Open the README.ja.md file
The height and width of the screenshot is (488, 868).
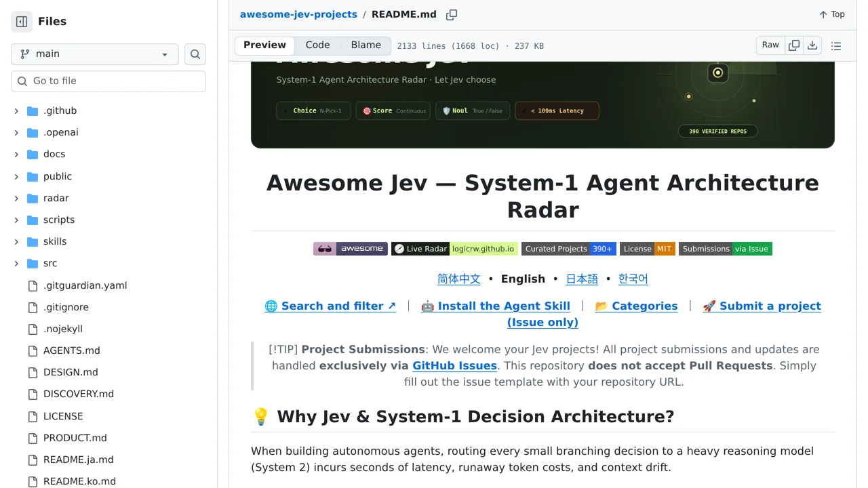click(79, 460)
